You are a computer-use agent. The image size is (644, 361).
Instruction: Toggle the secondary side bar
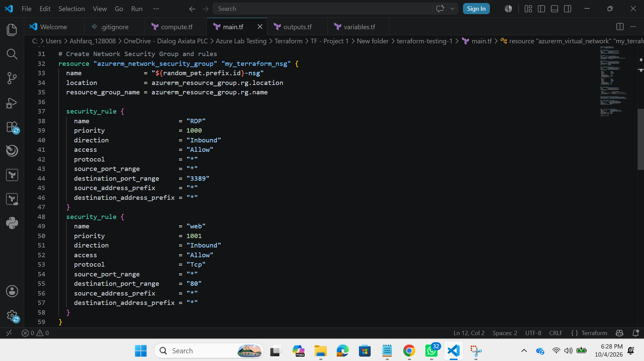567,9
